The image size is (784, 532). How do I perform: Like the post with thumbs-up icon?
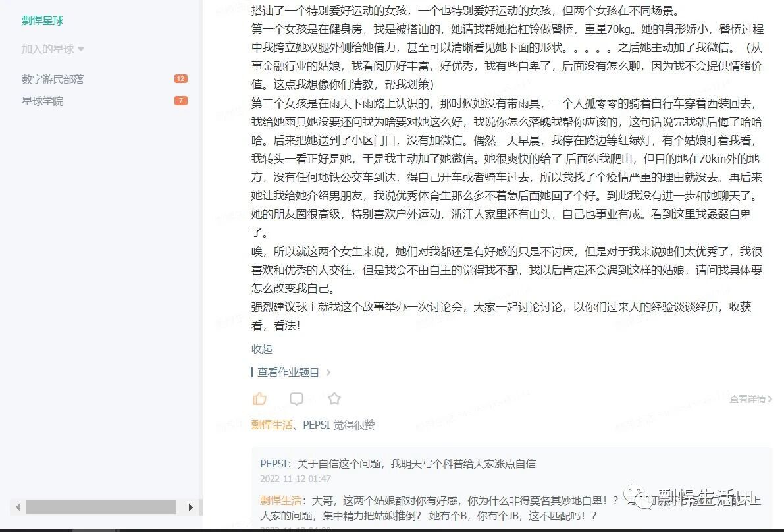(259, 398)
